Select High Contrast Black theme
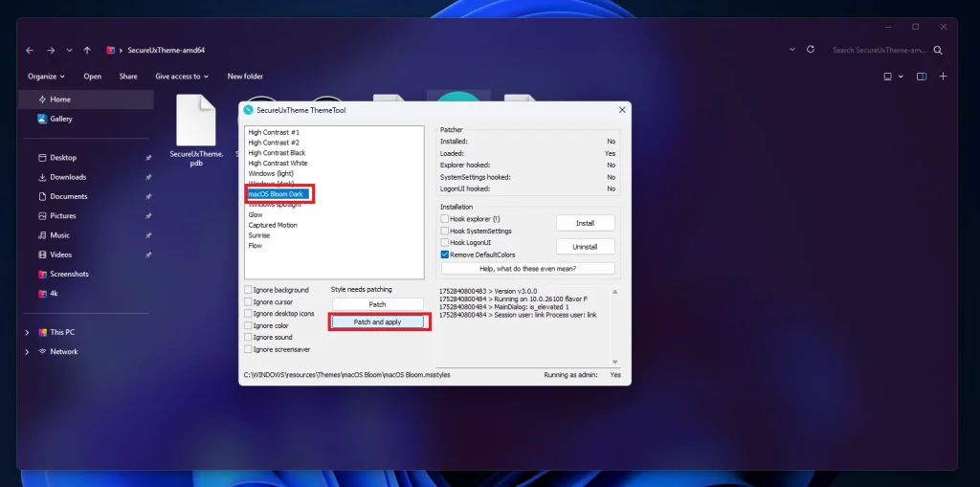 point(277,152)
